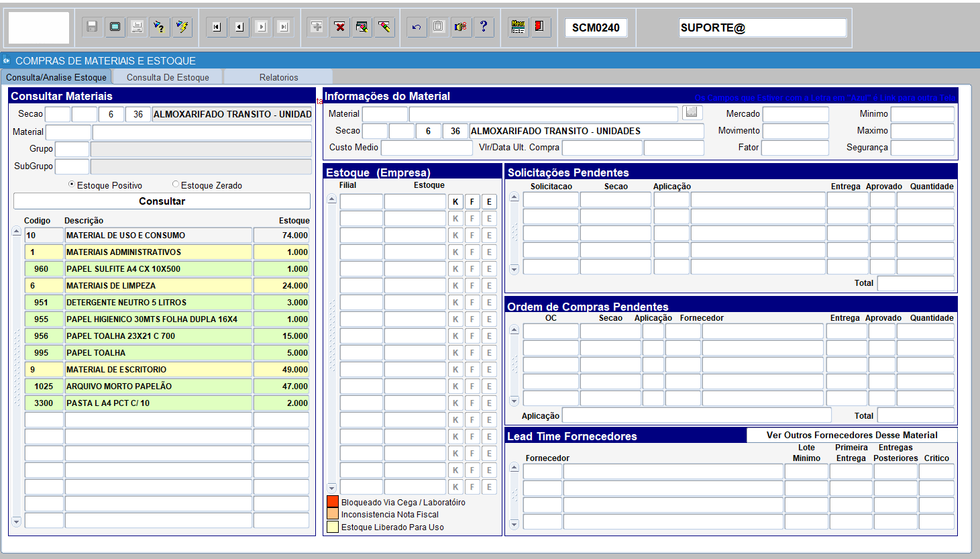Click the Delete Record red X icon
980x559 pixels.
pyautogui.click(x=340, y=27)
